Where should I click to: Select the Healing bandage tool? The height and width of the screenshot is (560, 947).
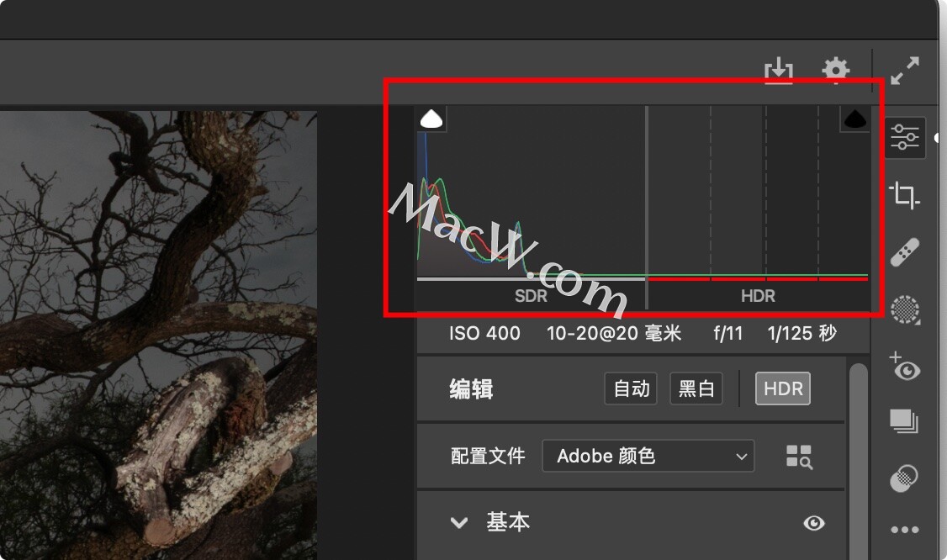[905, 252]
